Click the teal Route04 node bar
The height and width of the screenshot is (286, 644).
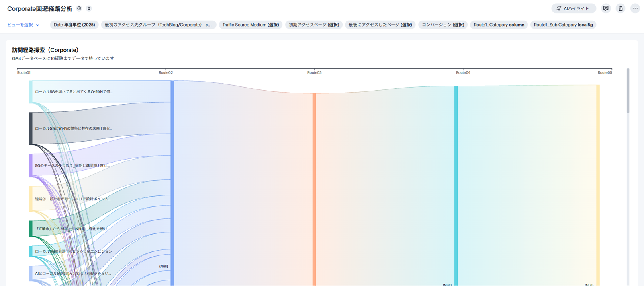click(x=456, y=185)
